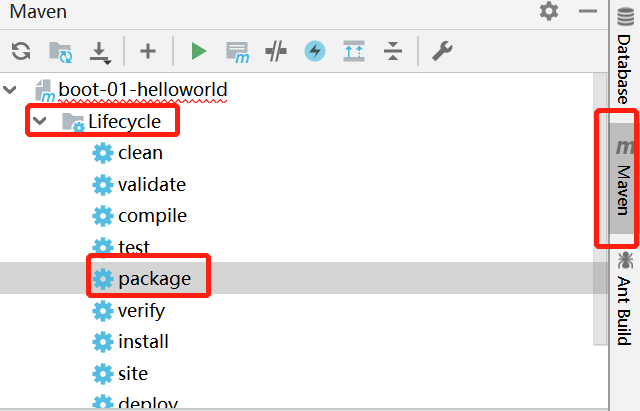Click the Maven side tab
The height and width of the screenshot is (411, 640).
(624, 180)
